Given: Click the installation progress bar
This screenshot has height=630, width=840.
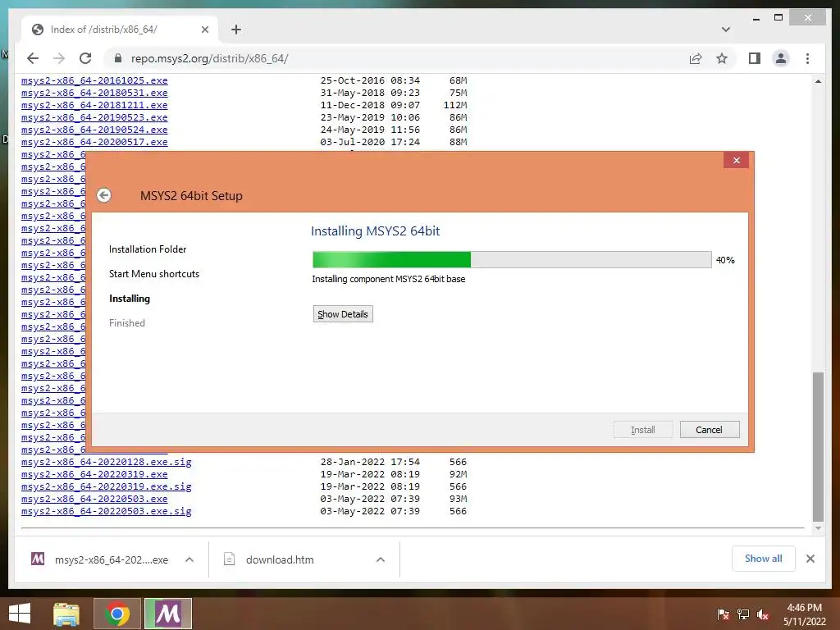Looking at the screenshot, I should (x=512, y=260).
